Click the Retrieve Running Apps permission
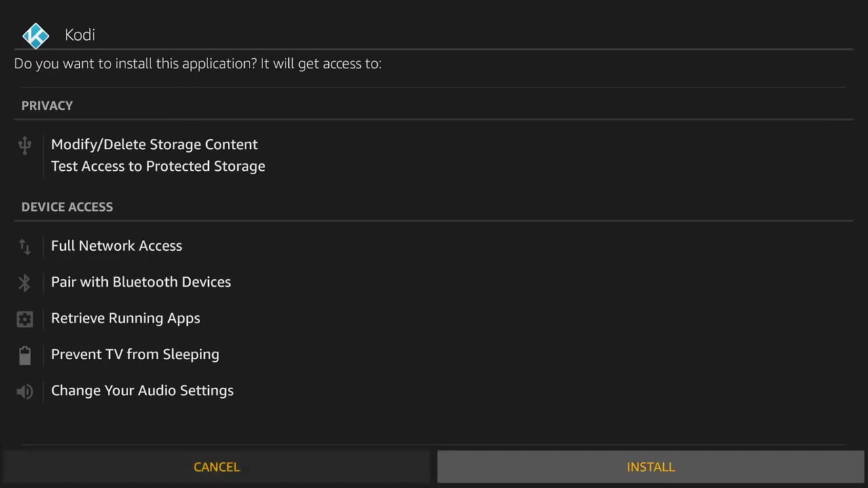Image resolution: width=868 pixels, height=488 pixels. pyautogui.click(x=125, y=318)
